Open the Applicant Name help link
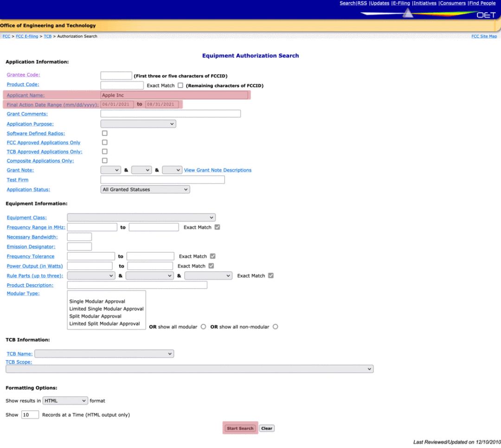Viewport: 501px width, 448px height. click(x=26, y=95)
